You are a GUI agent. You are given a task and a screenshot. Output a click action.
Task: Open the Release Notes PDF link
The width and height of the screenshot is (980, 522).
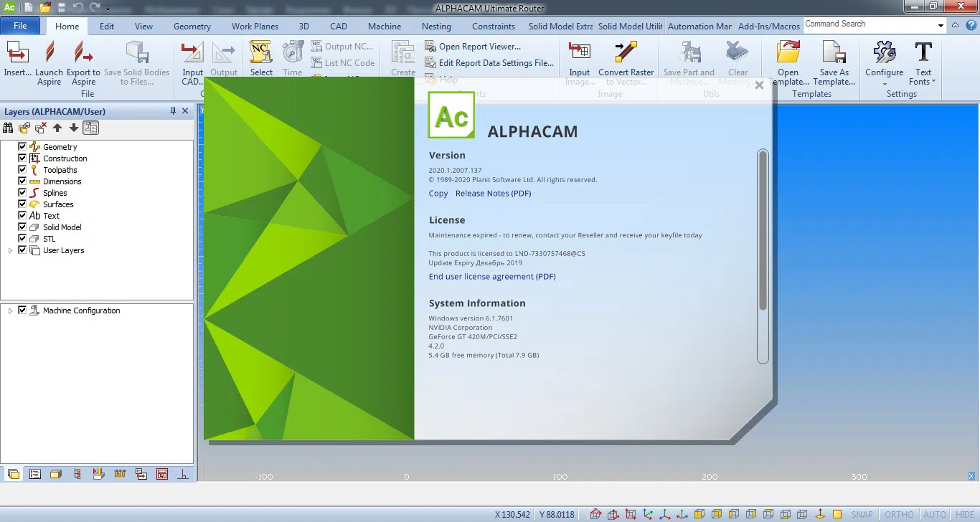493,193
